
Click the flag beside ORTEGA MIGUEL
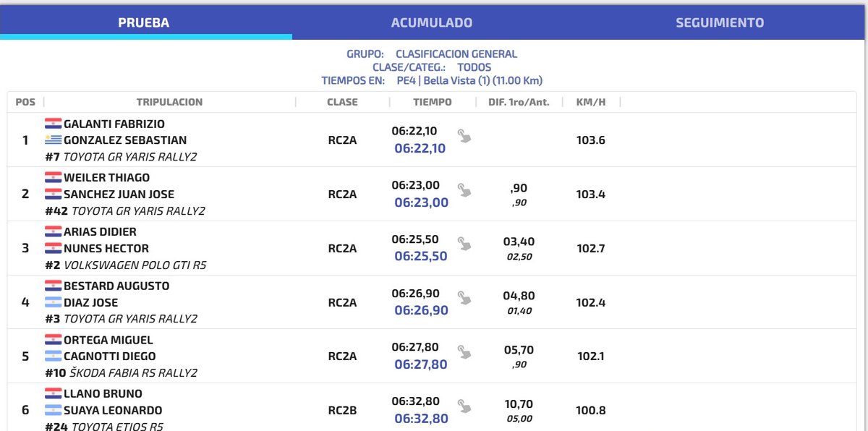point(53,340)
